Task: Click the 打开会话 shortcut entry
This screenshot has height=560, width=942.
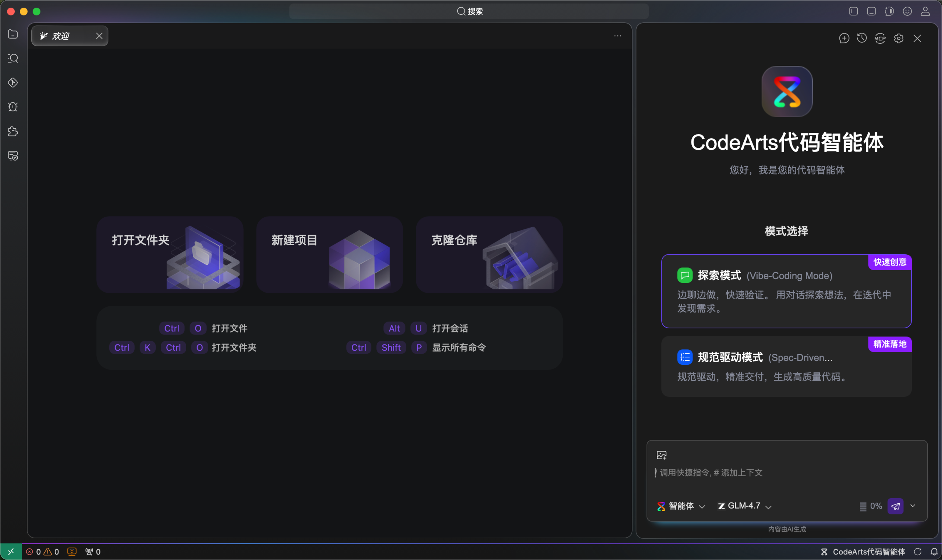Action: pos(426,328)
